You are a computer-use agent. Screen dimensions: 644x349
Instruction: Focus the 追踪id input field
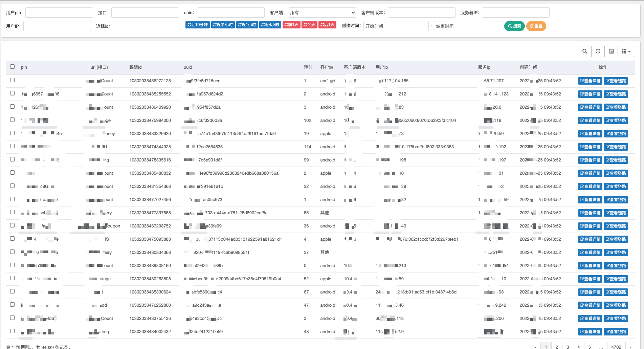coord(147,26)
